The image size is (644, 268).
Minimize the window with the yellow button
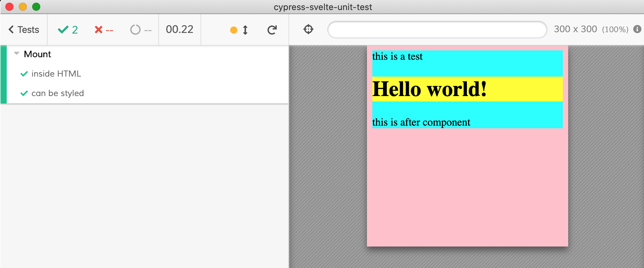tap(23, 7)
